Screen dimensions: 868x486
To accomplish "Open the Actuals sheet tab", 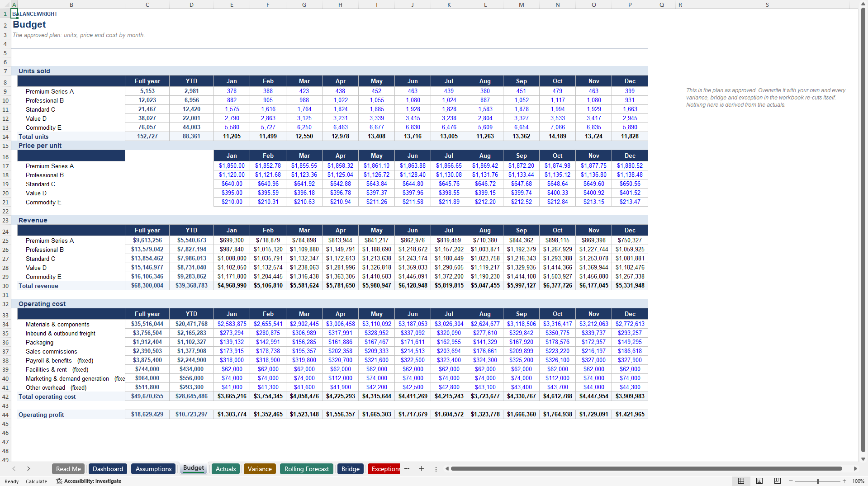I will coord(226,469).
